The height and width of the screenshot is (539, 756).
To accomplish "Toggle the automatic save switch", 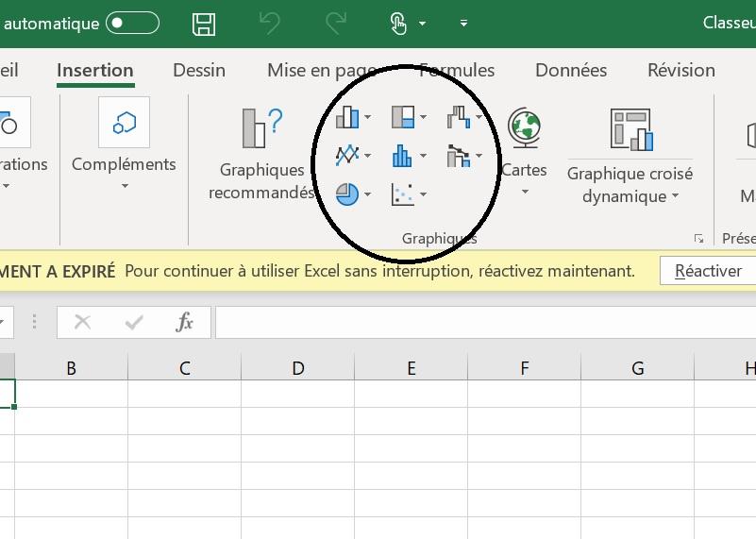I will click(x=132, y=23).
